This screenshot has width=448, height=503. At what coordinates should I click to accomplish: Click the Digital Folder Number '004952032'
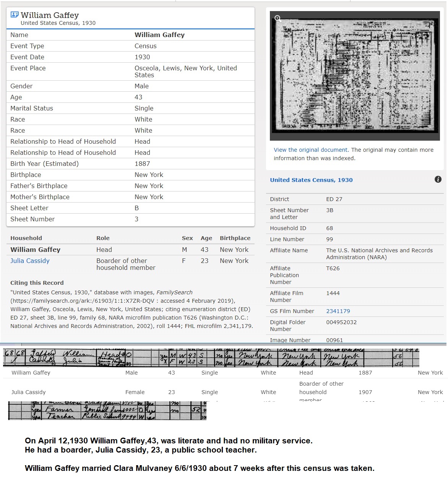[x=341, y=322]
